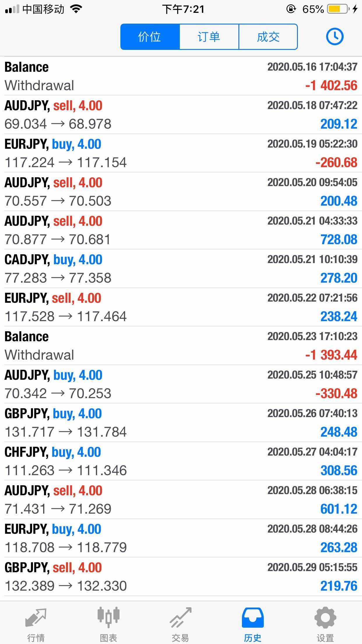Switch to the 订单 orders tab
The image size is (362, 644).
click(x=209, y=37)
